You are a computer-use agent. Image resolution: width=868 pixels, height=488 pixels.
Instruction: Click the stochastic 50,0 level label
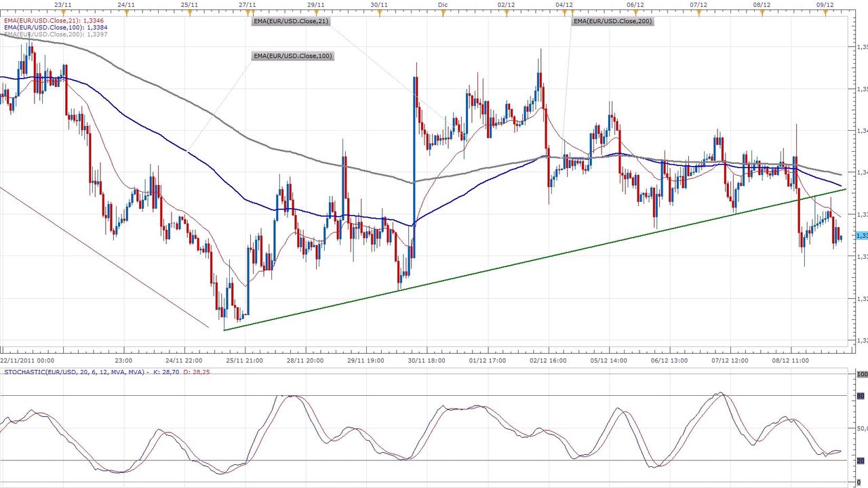pyautogui.click(x=863, y=428)
